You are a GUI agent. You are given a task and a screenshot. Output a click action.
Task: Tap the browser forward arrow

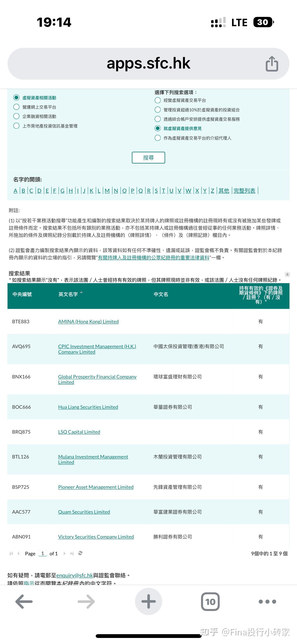[86, 601]
